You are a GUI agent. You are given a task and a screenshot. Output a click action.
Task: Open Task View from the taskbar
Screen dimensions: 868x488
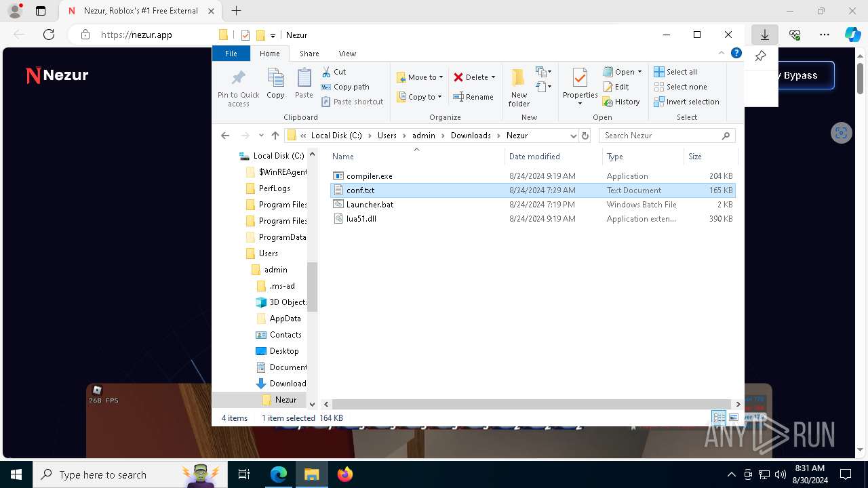[x=244, y=474]
